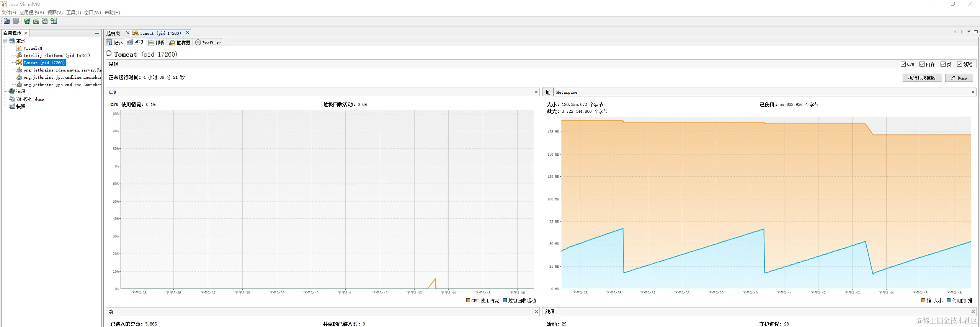Close the 应用程序 panel tab
980x327 pixels.
(x=26, y=33)
